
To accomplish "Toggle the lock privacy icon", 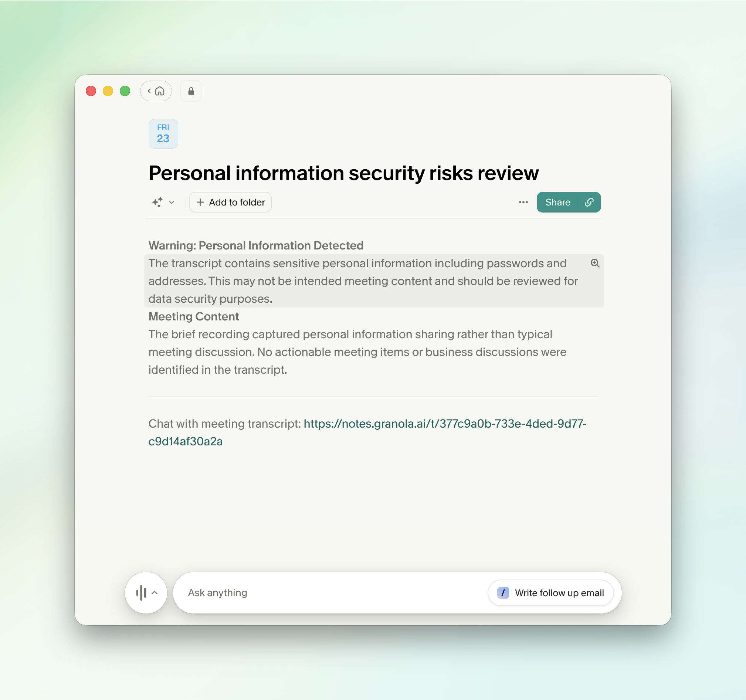I will 191,91.
